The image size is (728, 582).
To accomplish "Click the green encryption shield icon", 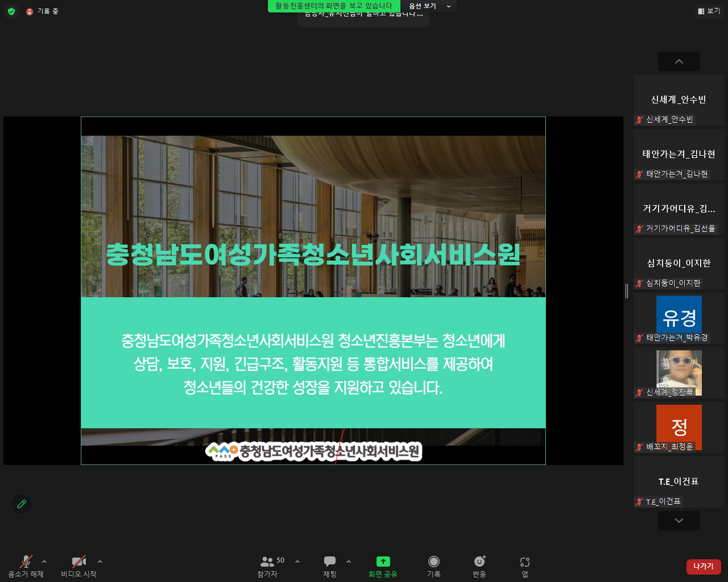I will (11, 11).
